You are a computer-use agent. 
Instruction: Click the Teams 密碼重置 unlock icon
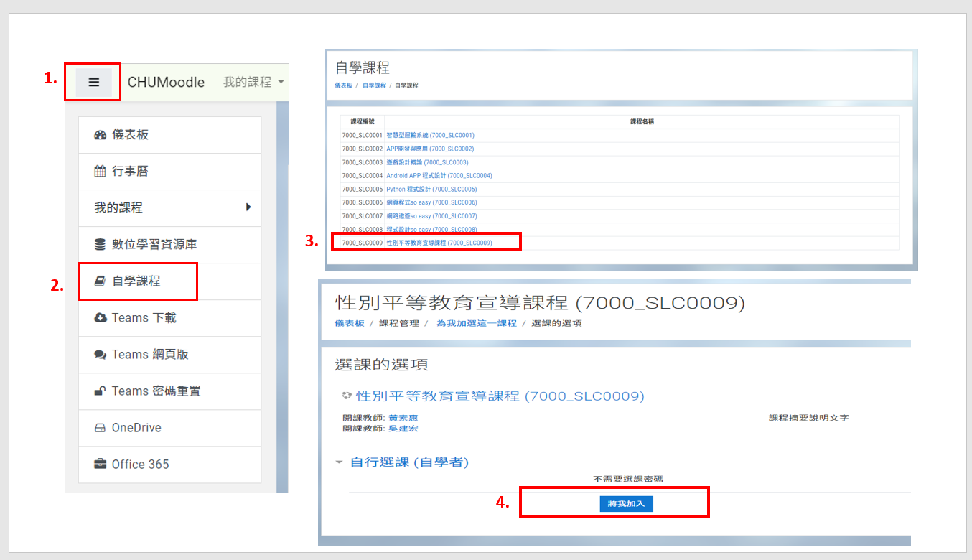coord(101,391)
